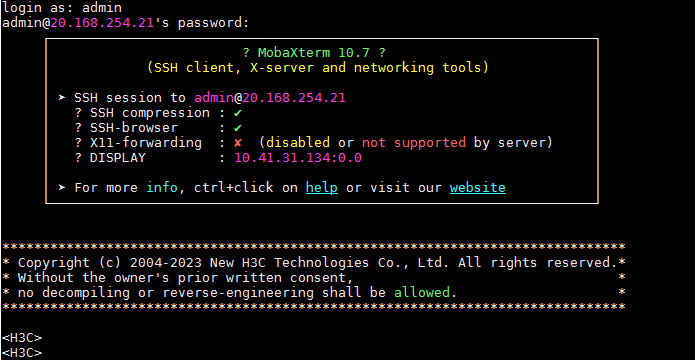This screenshot has width=695, height=360.
Task: Click the first <H3C> prompt line
Action: coord(22,338)
